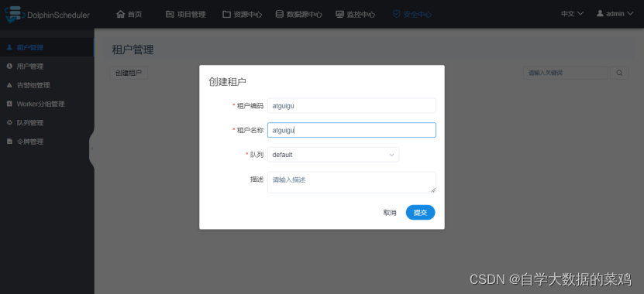Viewport: 644px width, 294px height.
Task: Select 租户管理 in the sidebar
Action: point(46,47)
